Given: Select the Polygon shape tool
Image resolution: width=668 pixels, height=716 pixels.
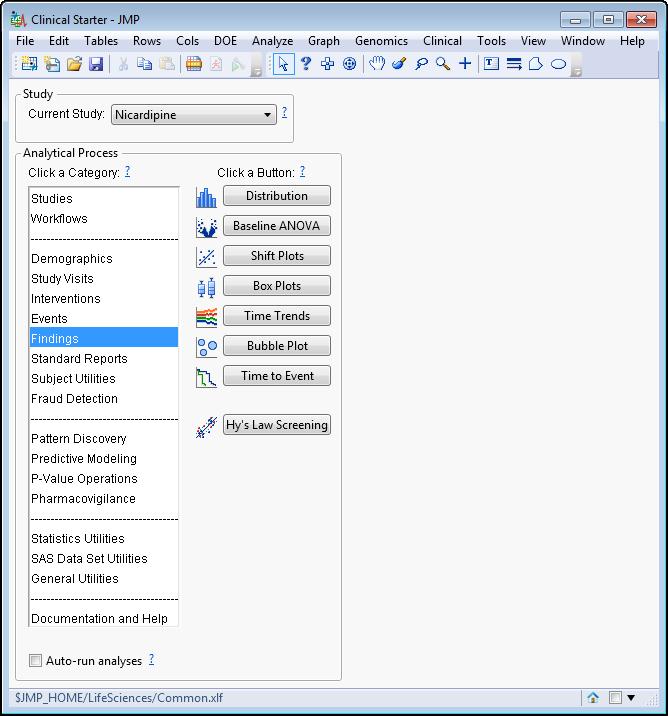Looking at the screenshot, I should click(536, 63).
